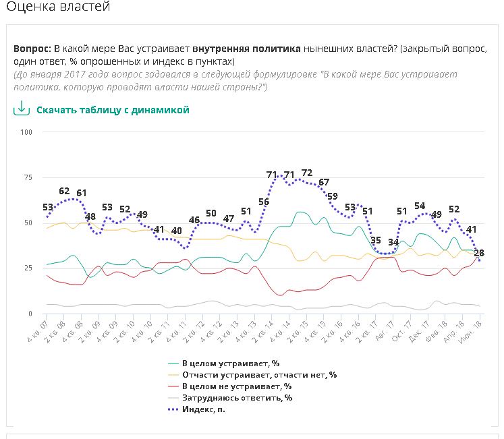Viewport: 504px width, 439px height.
Task: Click the '4 кв. 07' x-axis label
Action: (x=38, y=332)
